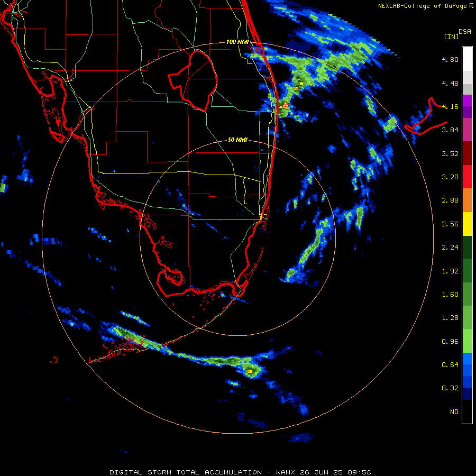Pick the dark red color bar swatch
Screen dimensions: 476x476
click(x=467, y=153)
